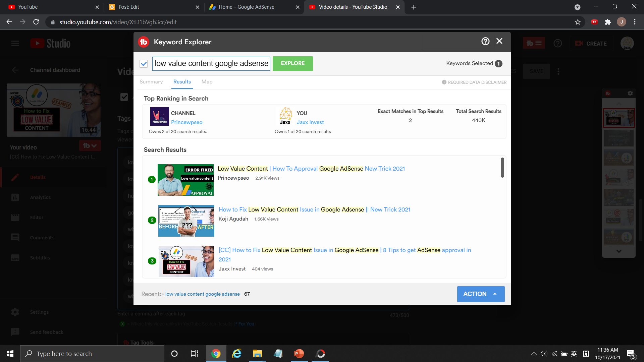Click the Keyword Explorer help icon
Image resolution: width=644 pixels, height=362 pixels.
pos(486,41)
